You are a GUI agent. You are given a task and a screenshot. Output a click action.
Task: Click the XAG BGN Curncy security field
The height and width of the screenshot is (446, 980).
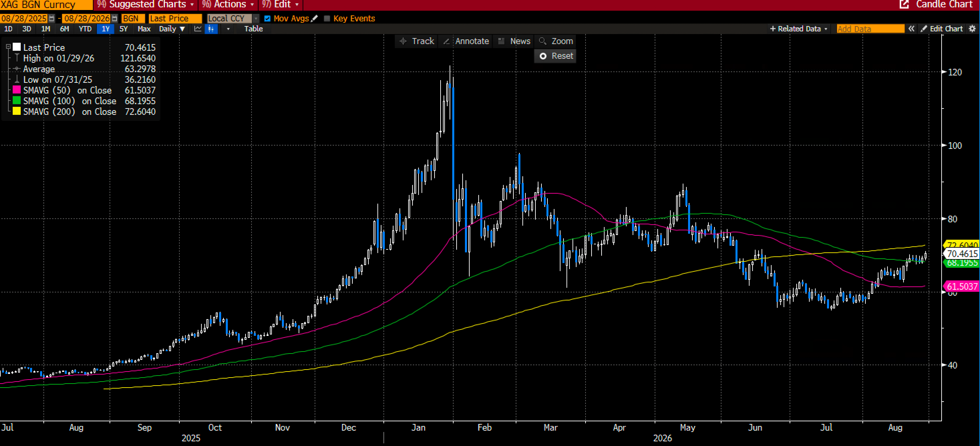tap(46, 4)
